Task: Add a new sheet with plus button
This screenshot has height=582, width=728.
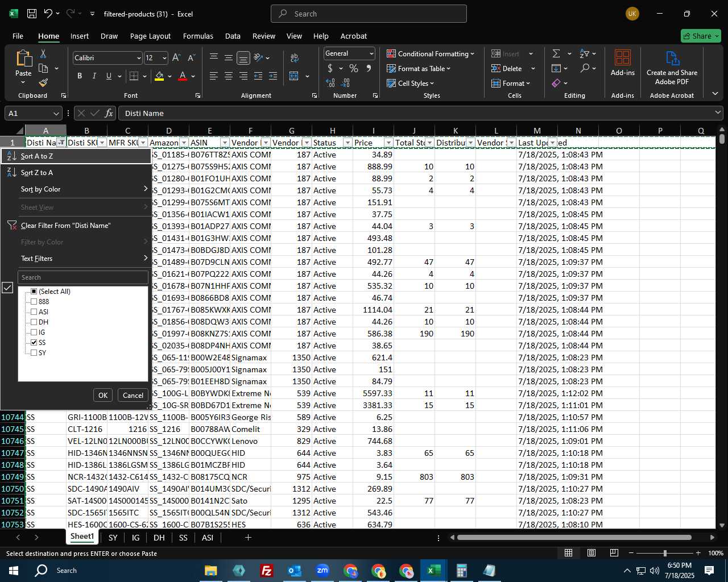Action: coord(248,537)
